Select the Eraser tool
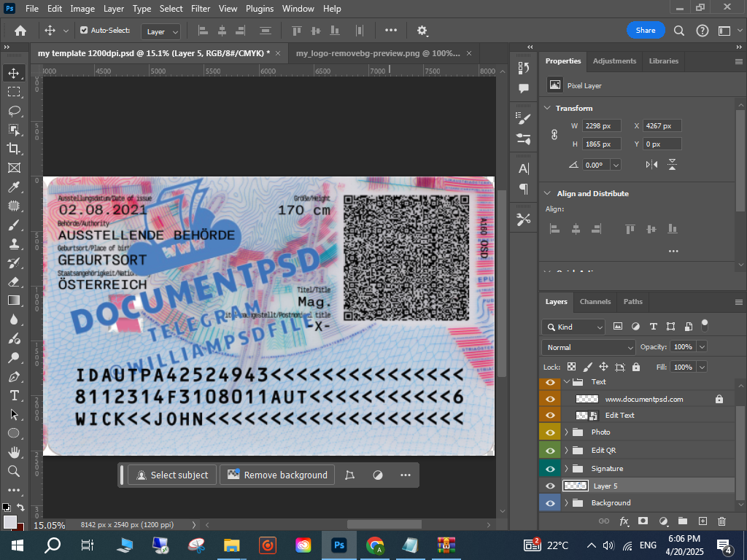 [x=14, y=281]
